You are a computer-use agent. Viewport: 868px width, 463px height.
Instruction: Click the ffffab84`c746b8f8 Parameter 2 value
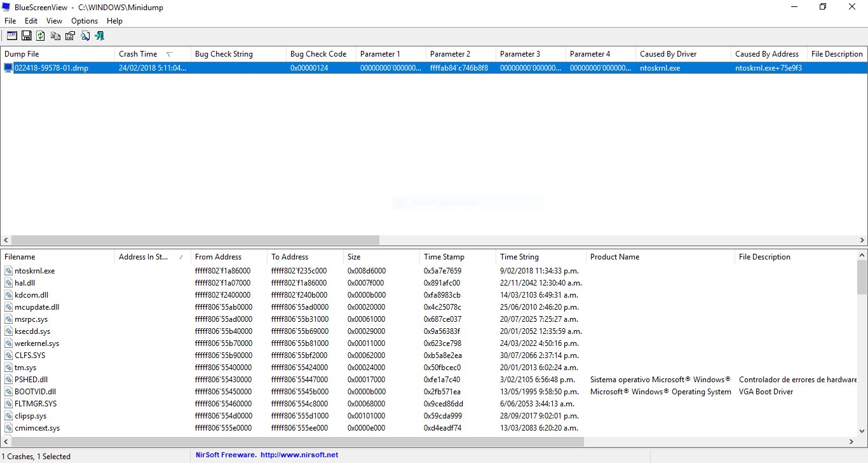tap(459, 68)
